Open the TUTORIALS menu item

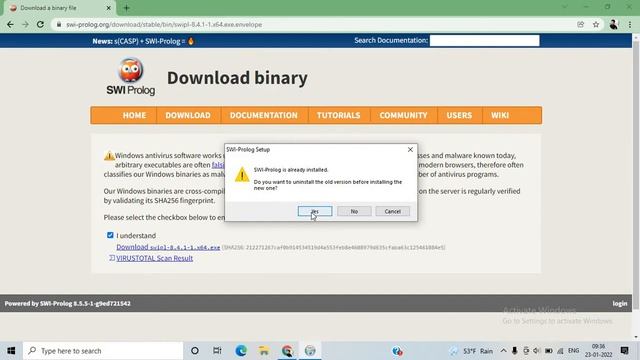click(x=338, y=115)
